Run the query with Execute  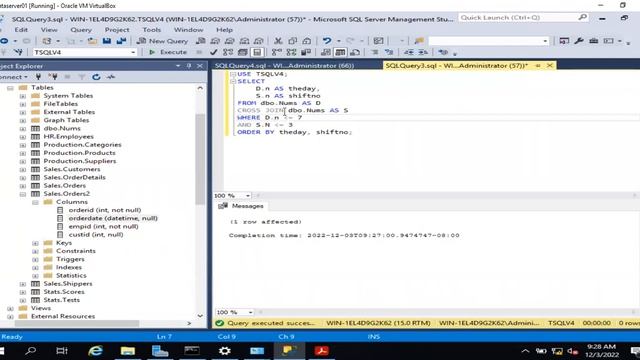pyautogui.click(x=168, y=52)
